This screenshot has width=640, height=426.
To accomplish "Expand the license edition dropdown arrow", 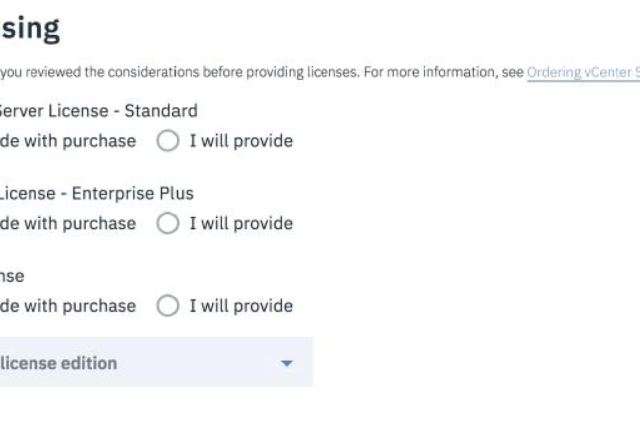I will (x=287, y=363).
